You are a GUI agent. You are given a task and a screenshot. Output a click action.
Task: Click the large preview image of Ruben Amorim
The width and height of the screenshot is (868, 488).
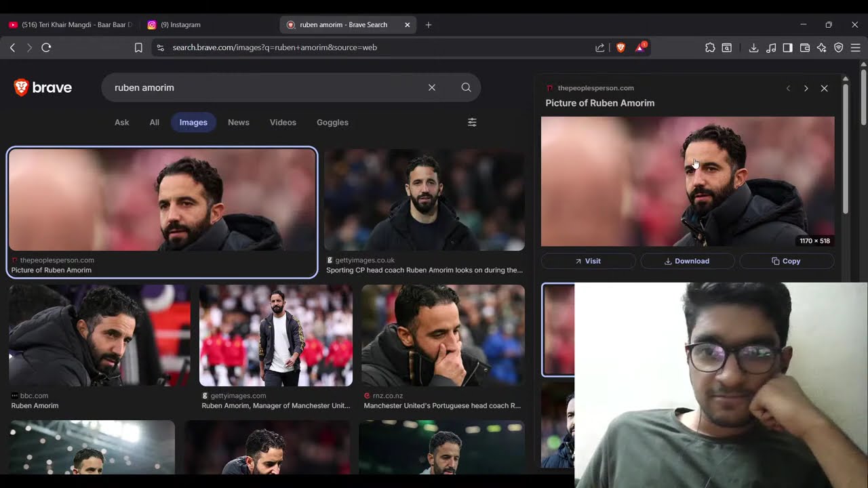point(688,181)
